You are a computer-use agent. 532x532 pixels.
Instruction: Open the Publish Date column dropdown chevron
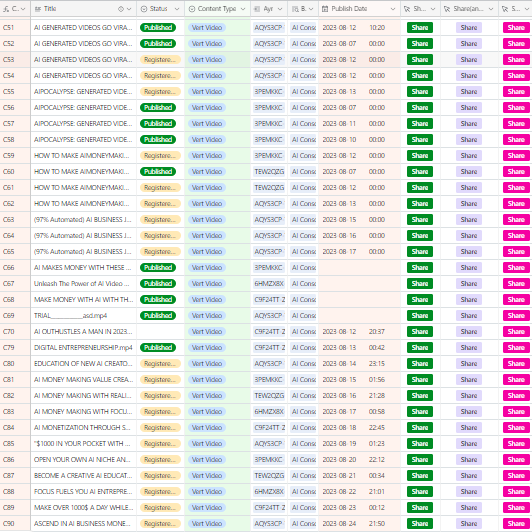coord(393,9)
